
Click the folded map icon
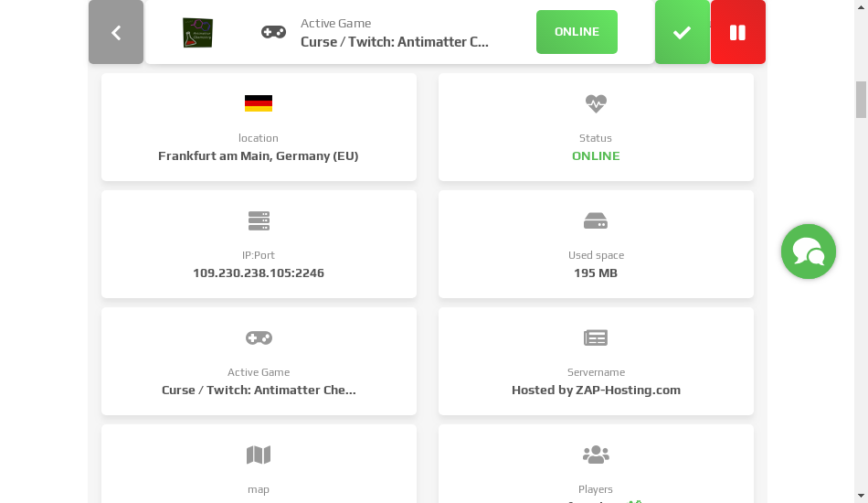click(259, 455)
